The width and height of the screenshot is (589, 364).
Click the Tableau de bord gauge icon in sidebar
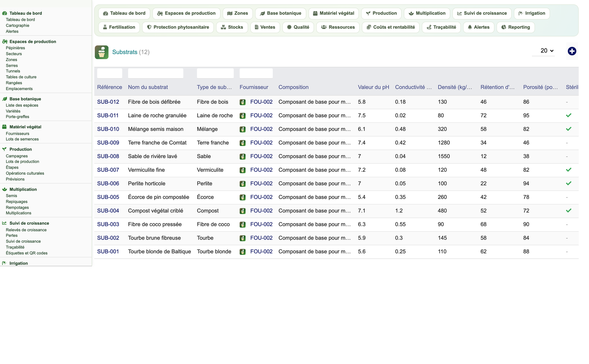[5, 13]
